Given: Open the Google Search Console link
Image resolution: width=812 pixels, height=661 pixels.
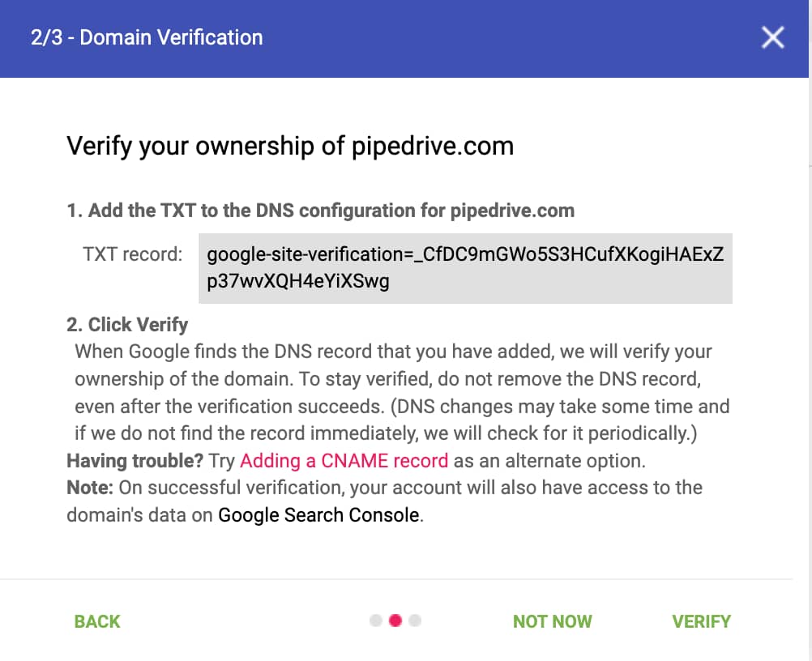Looking at the screenshot, I should [x=318, y=515].
